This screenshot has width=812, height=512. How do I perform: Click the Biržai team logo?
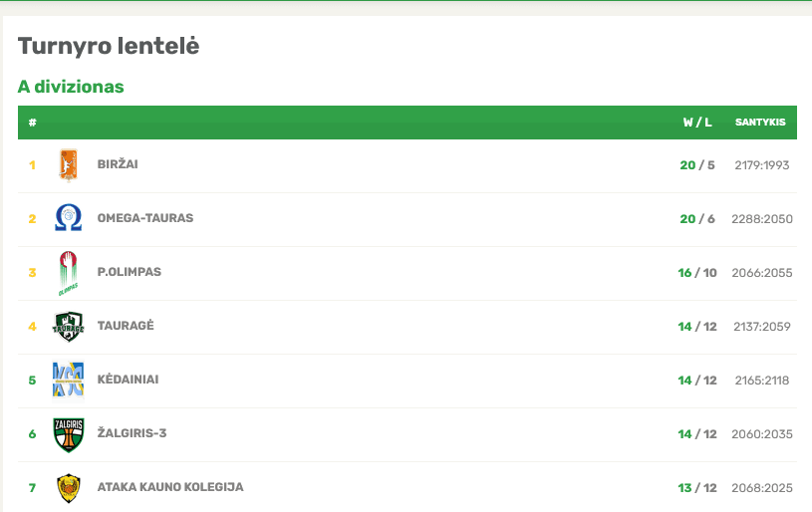click(x=68, y=164)
